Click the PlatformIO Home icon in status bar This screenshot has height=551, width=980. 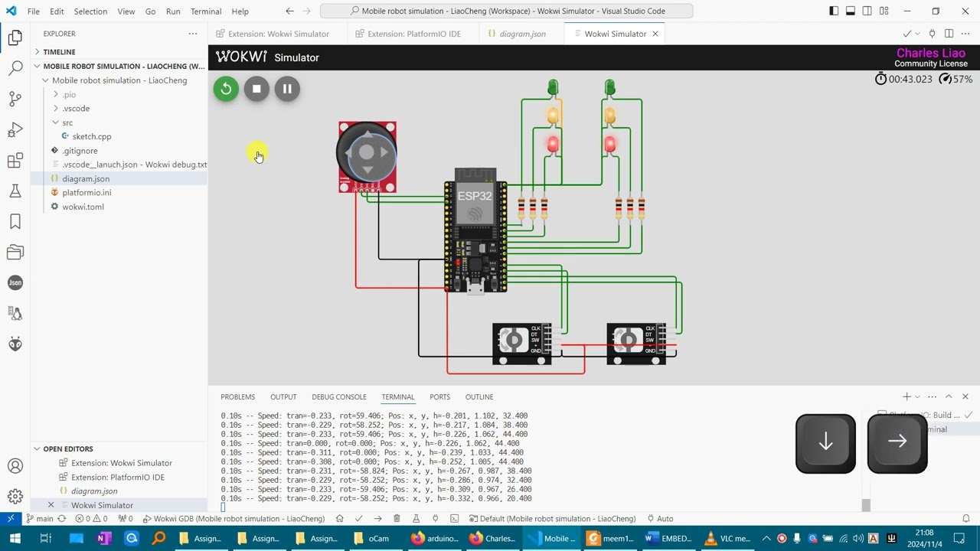click(339, 519)
